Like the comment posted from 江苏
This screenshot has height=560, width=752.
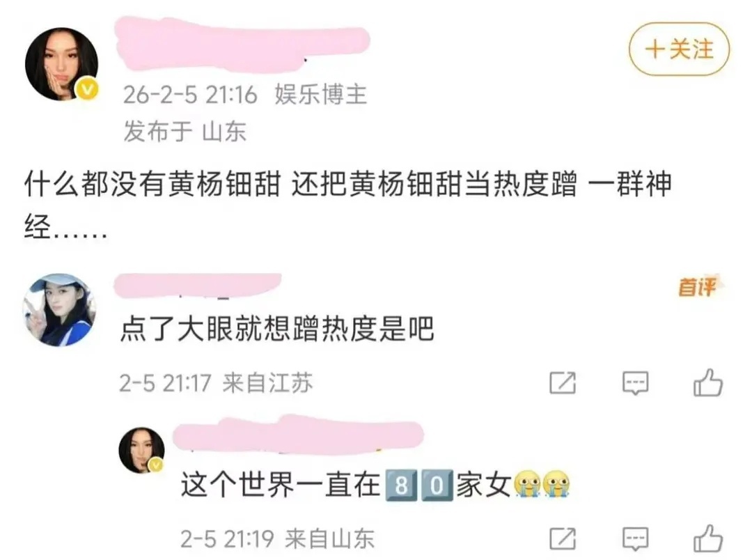coord(708,382)
